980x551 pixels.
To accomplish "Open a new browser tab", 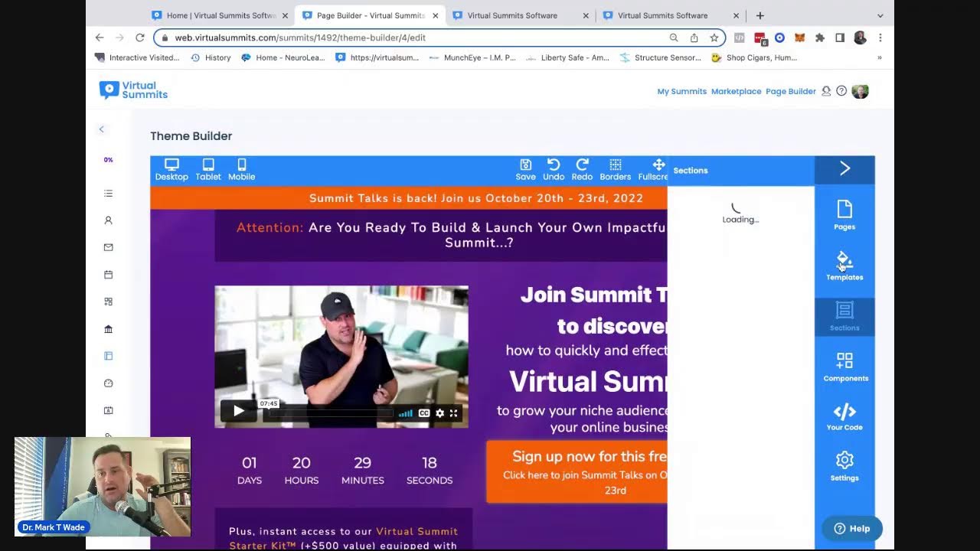I will [x=760, y=15].
